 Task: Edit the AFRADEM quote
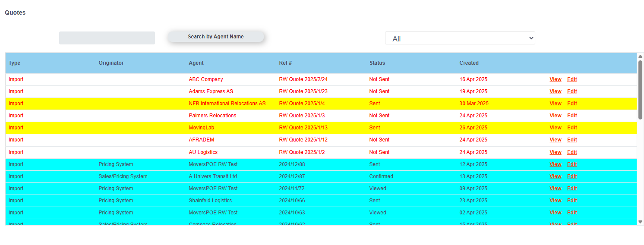[572, 140]
